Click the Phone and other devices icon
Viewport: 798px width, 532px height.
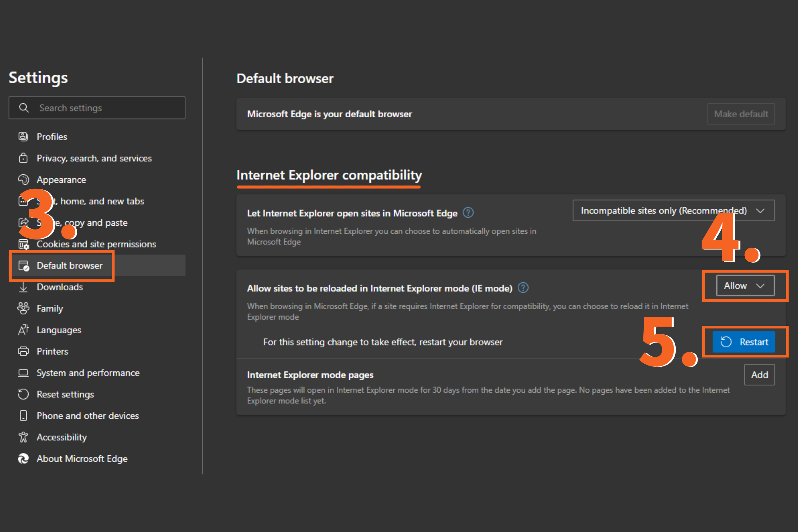point(23,416)
